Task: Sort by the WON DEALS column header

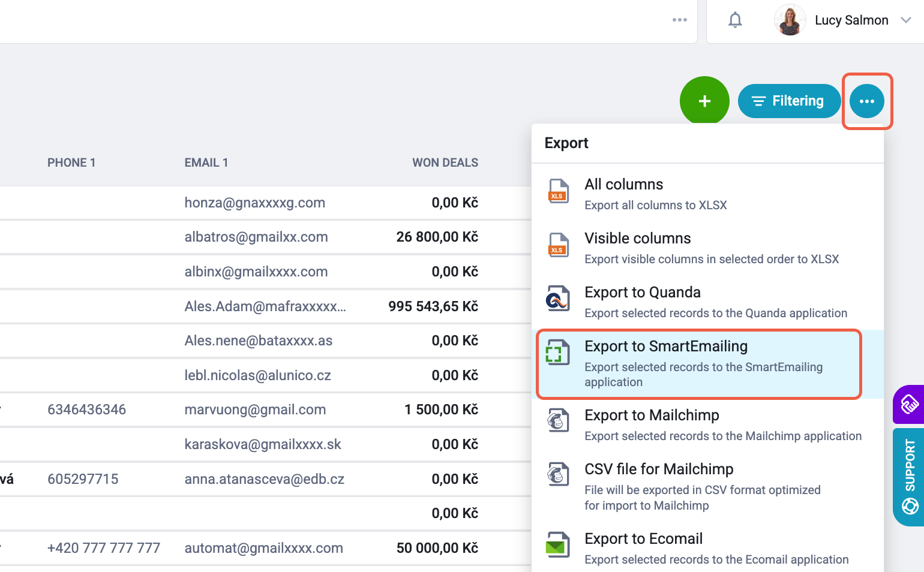Action: click(x=445, y=162)
